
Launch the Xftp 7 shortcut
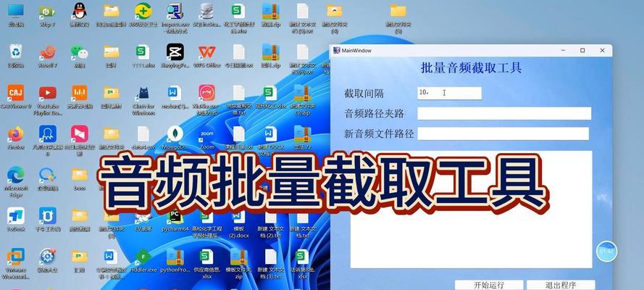47,12
